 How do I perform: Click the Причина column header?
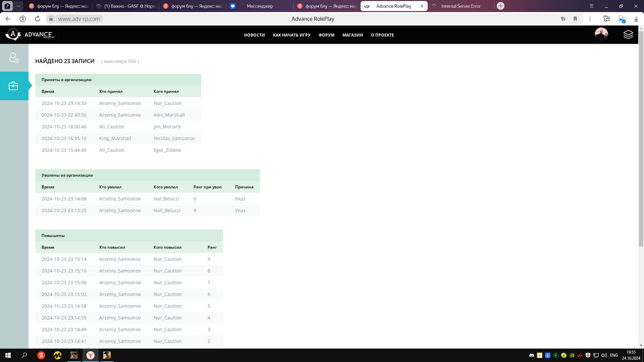pos(244,187)
